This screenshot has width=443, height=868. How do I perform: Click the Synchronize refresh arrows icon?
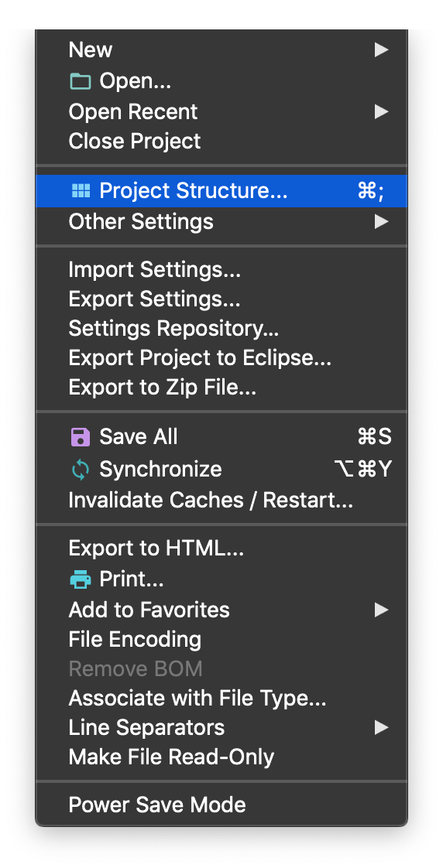[81, 470]
